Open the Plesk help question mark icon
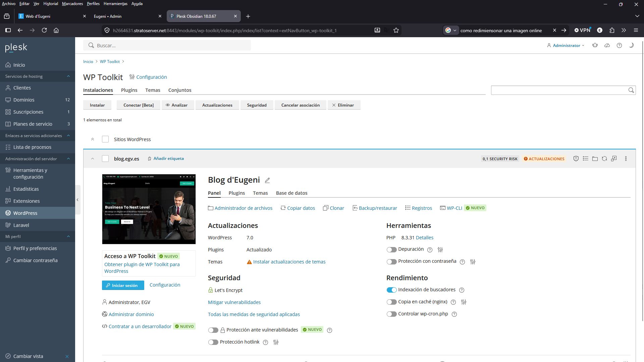This screenshot has width=644, height=362. (619, 45)
